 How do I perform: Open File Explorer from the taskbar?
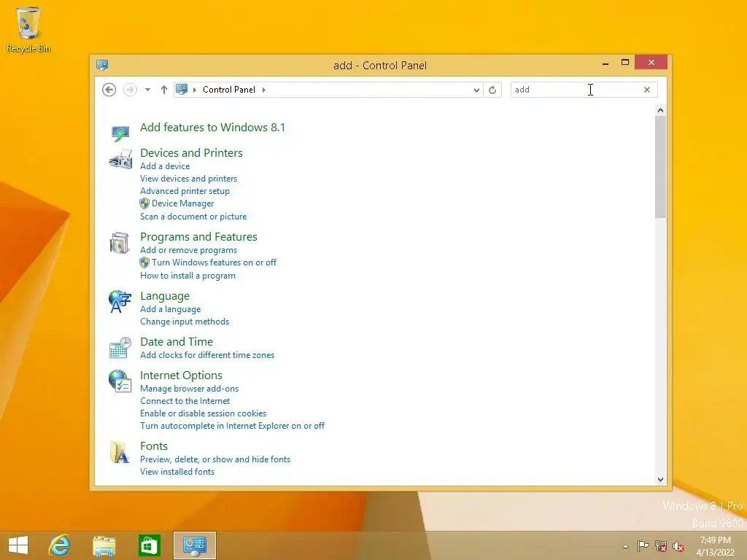point(104,545)
